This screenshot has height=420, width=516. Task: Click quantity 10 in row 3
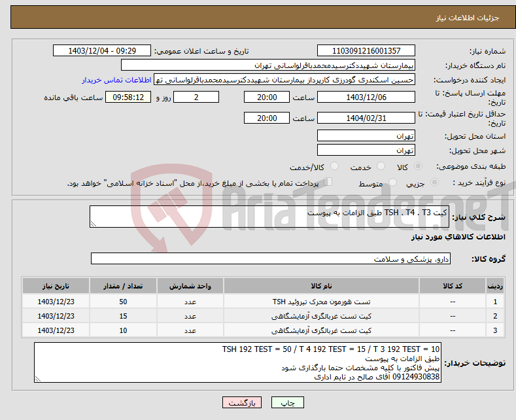click(x=123, y=330)
